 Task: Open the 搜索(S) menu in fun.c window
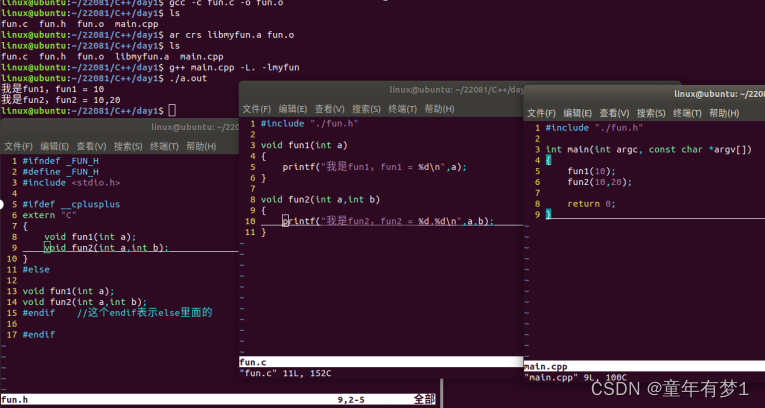[366, 109]
